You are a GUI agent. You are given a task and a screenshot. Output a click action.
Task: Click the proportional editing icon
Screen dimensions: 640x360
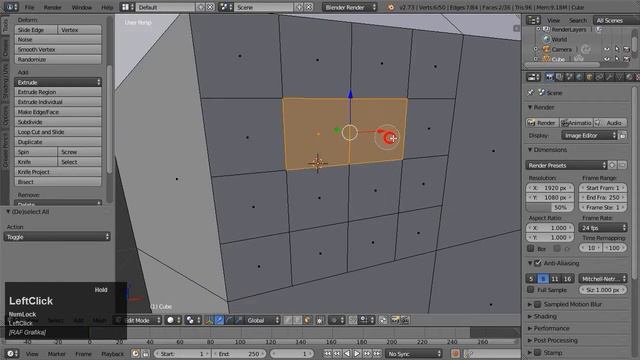[x=338, y=320]
